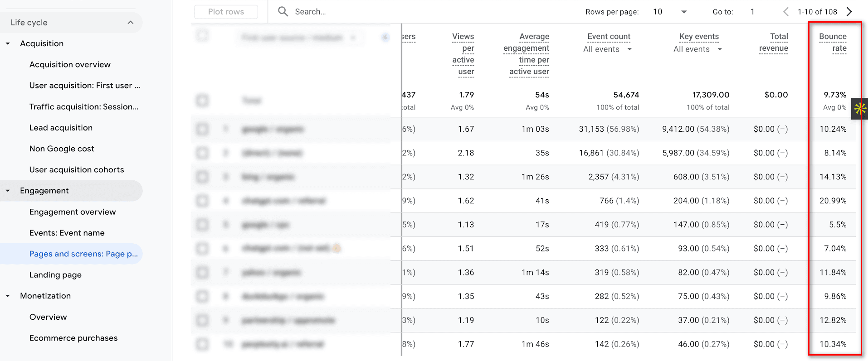Click the blue plus icon in header
The width and height of the screenshot is (868, 361).
pyautogui.click(x=385, y=37)
